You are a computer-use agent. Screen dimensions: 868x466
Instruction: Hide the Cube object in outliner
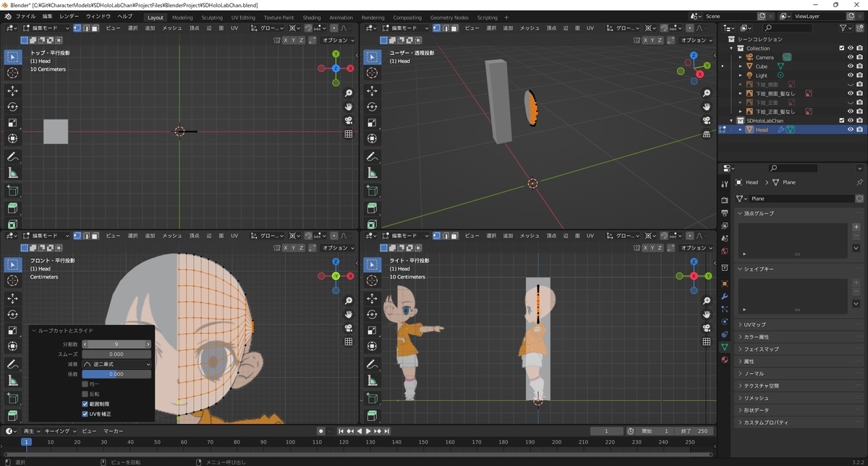pyautogui.click(x=850, y=67)
